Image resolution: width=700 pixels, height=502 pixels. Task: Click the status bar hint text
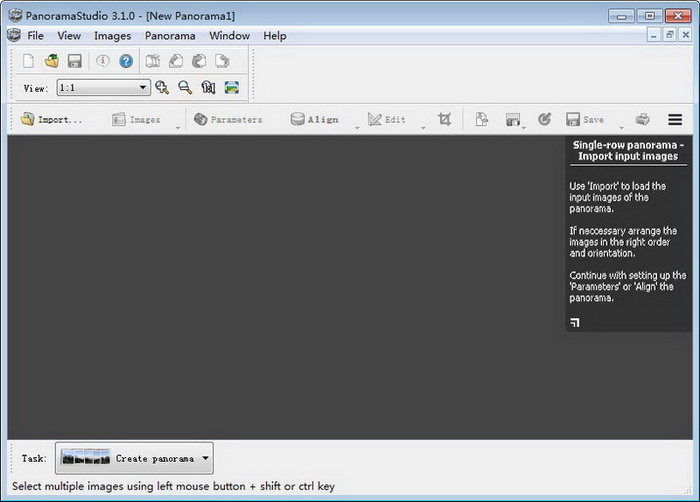173,486
